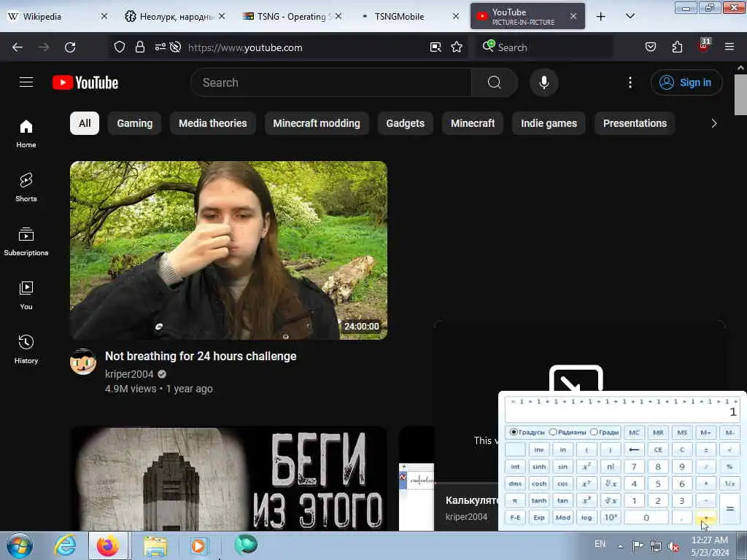
Task: Bookmark this page with the star icon
Action: click(x=457, y=47)
